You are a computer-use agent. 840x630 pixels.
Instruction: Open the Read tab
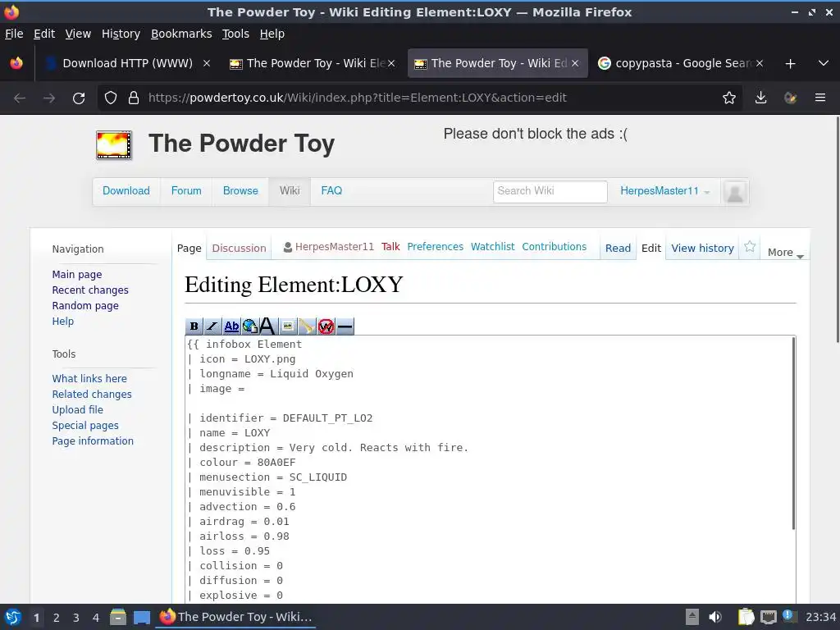(618, 248)
